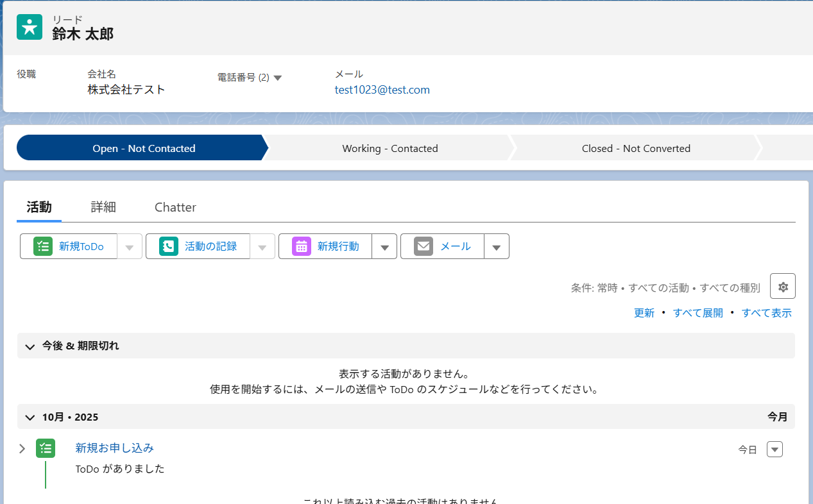Click the 更新 link to refresh activities
The width and height of the screenshot is (813, 504).
(x=644, y=312)
